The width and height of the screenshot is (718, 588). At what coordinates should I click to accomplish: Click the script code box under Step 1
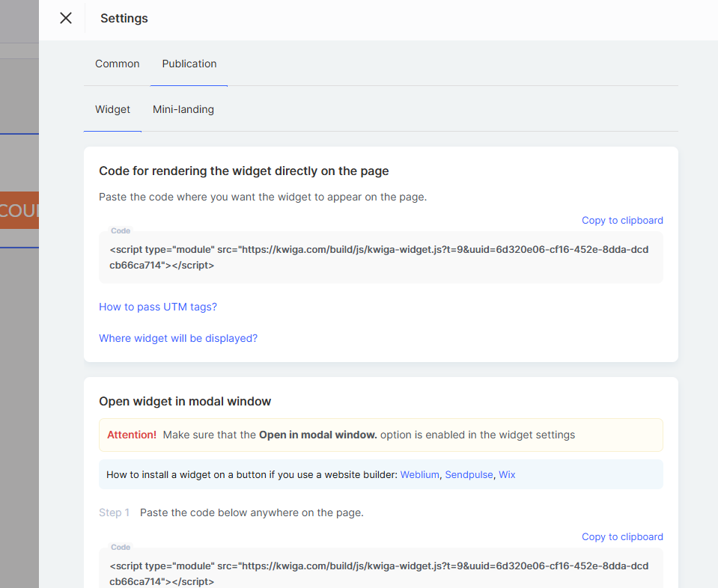pyautogui.click(x=380, y=573)
